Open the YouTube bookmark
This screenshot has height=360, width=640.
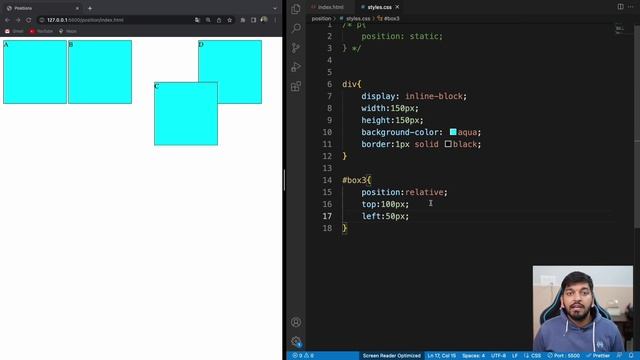[41, 31]
